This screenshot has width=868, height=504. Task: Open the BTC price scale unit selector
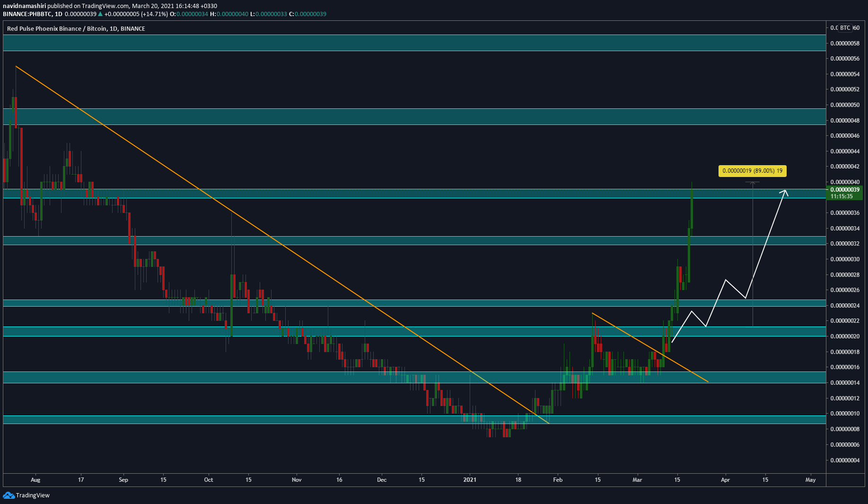(845, 28)
